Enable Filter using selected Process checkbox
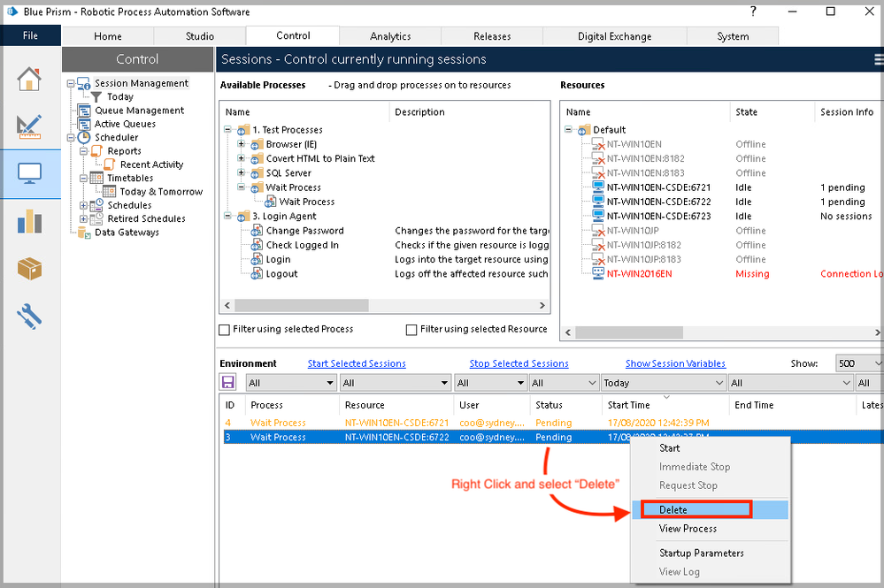 point(225,330)
